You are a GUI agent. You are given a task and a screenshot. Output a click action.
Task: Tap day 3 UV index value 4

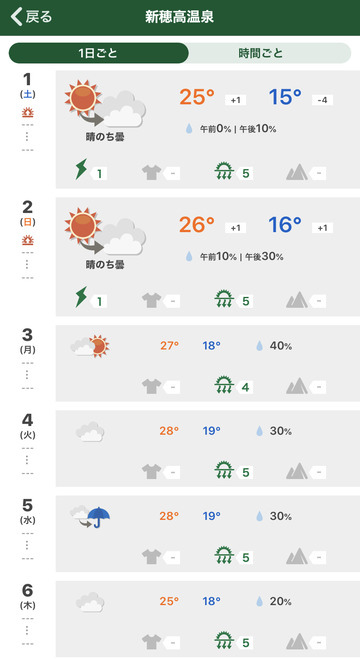point(245,387)
